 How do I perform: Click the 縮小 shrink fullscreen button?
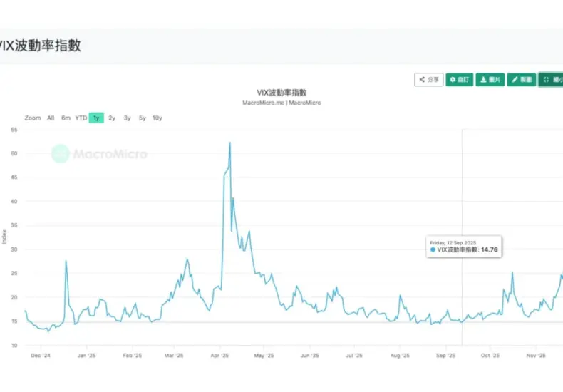[551, 80]
